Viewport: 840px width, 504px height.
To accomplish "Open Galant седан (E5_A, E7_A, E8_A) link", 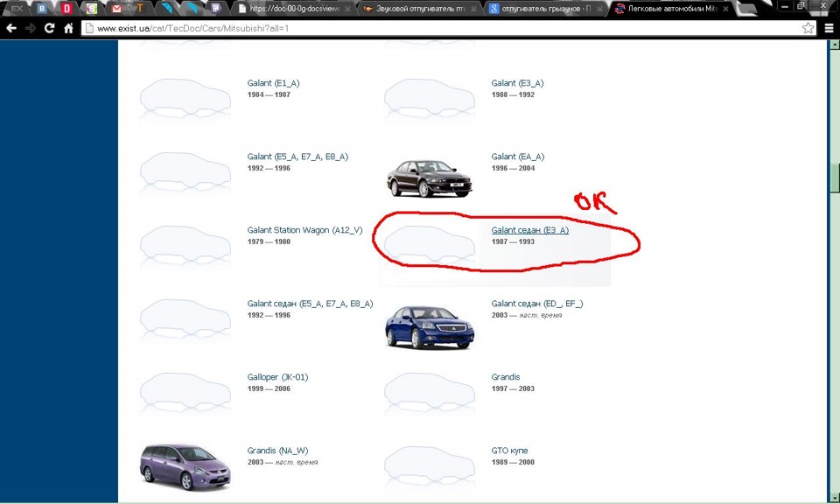I will (x=310, y=303).
